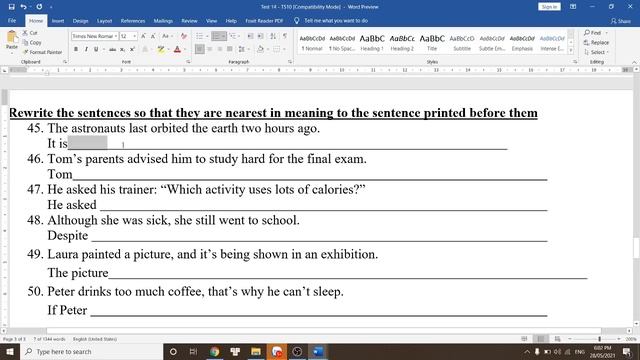Open Task View on the taskbar
This screenshot has height=360, width=640.
coord(193,351)
